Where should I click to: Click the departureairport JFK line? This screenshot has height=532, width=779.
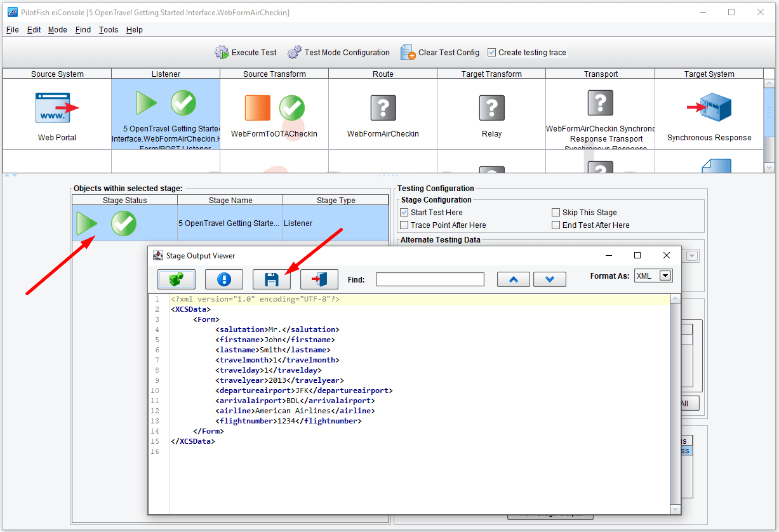click(x=304, y=390)
